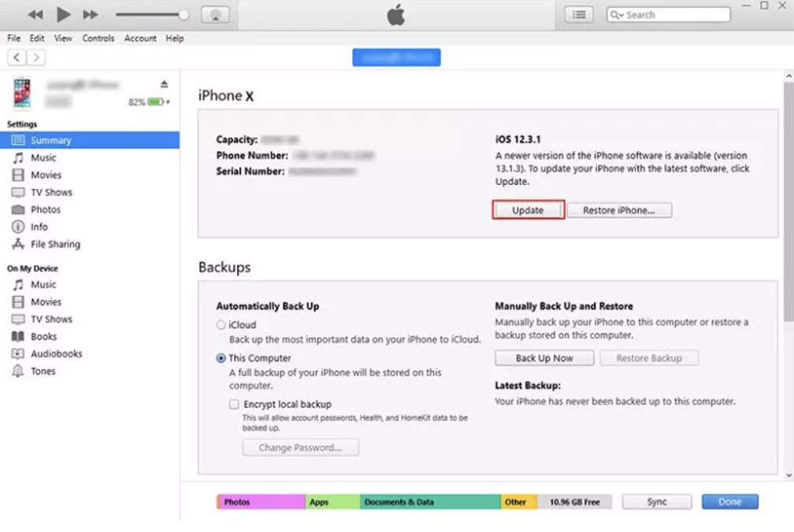Go back with the left arrow
The image size is (794, 532).
17,57
